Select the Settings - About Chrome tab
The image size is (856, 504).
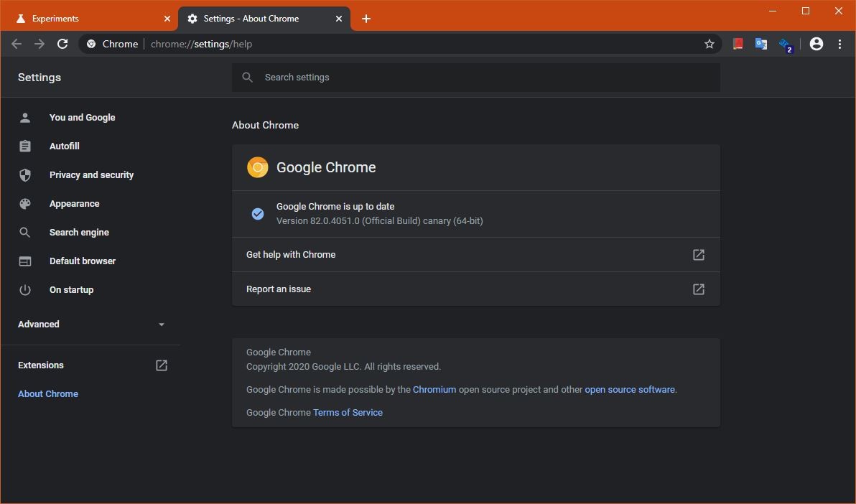(x=264, y=19)
